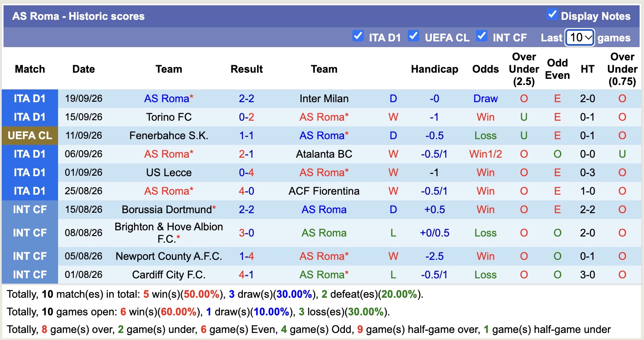Click the ITA D1 label on 19/09/26 row
This screenshot has height=340, width=644.
pos(30,99)
